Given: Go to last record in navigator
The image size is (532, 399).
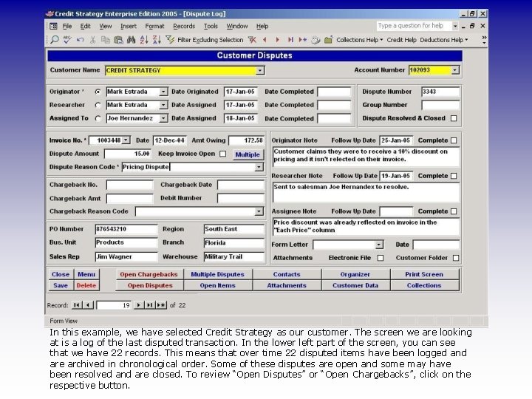Looking at the screenshot, I should point(149,305).
